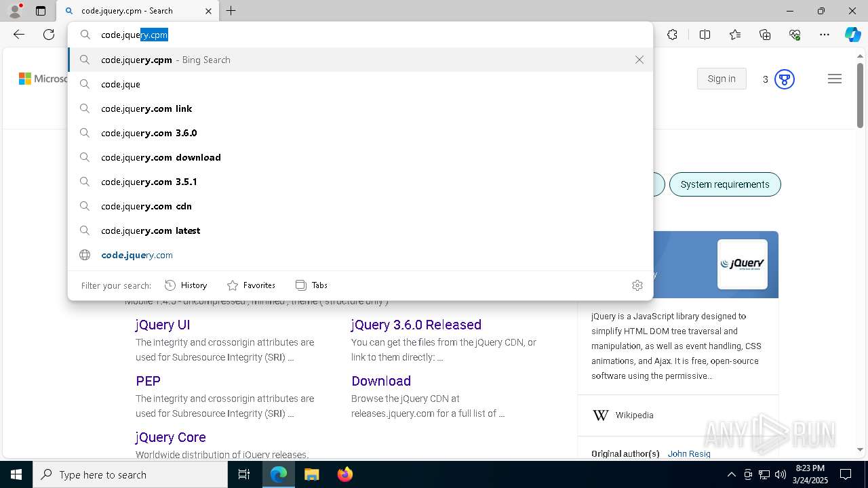Click the Microsoft logo

click(x=43, y=79)
